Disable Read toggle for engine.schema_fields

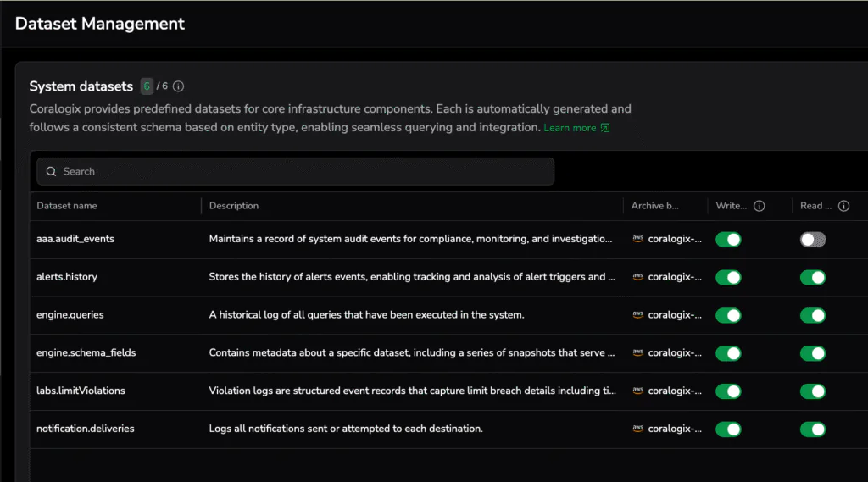[x=813, y=353]
